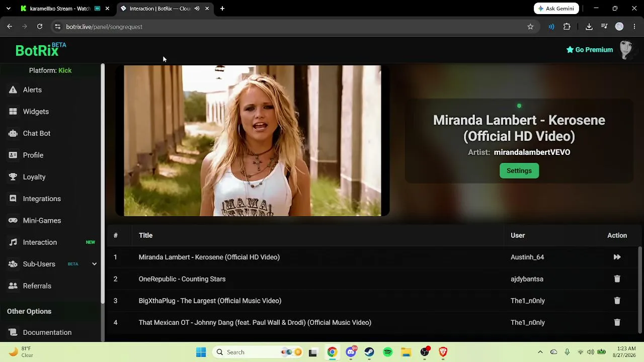644x362 pixels.
Task: Reload the BotRix page
Action: [40, 27]
